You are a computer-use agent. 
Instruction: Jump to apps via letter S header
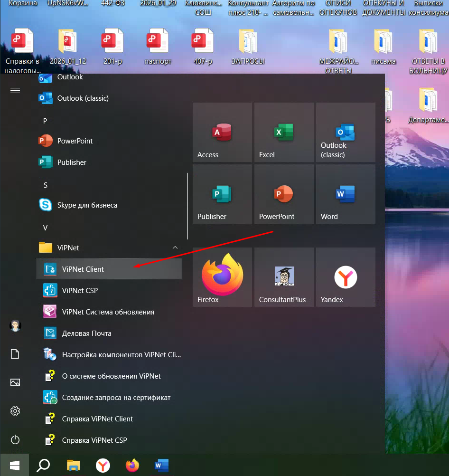46,185
